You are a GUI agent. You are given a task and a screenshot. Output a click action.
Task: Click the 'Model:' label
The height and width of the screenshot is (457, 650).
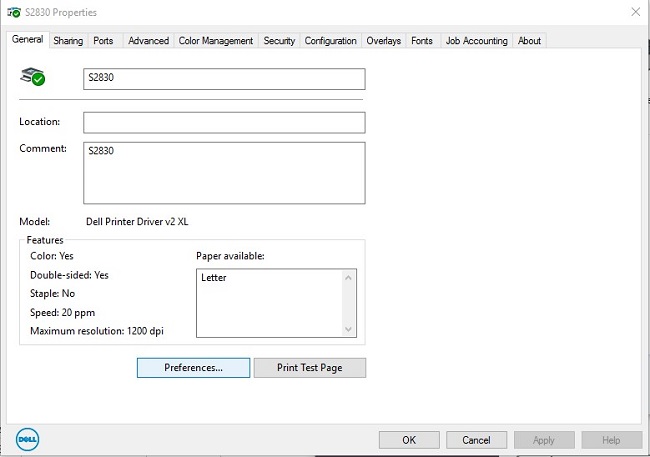34,221
